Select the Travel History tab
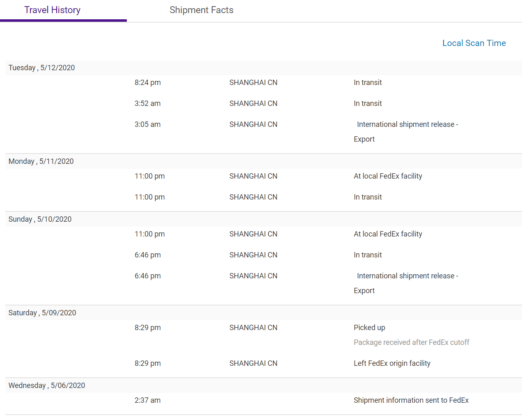 click(53, 10)
